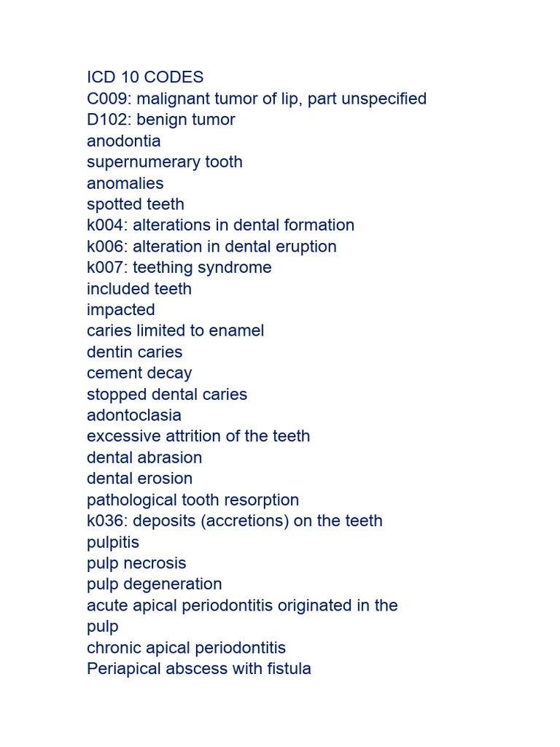Click Periapical abscess with fistula line
The image size is (560, 747).
pos(199,669)
